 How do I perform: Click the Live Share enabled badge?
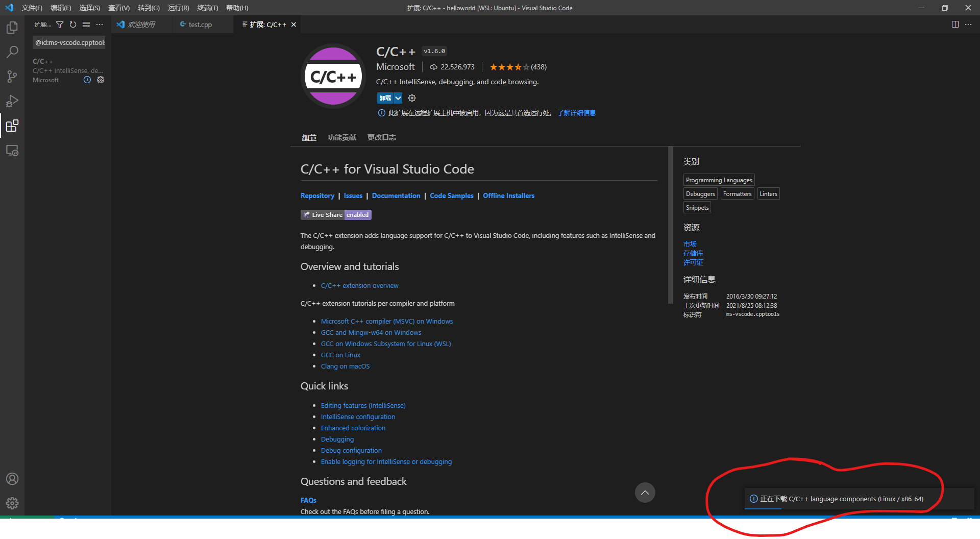point(336,215)
